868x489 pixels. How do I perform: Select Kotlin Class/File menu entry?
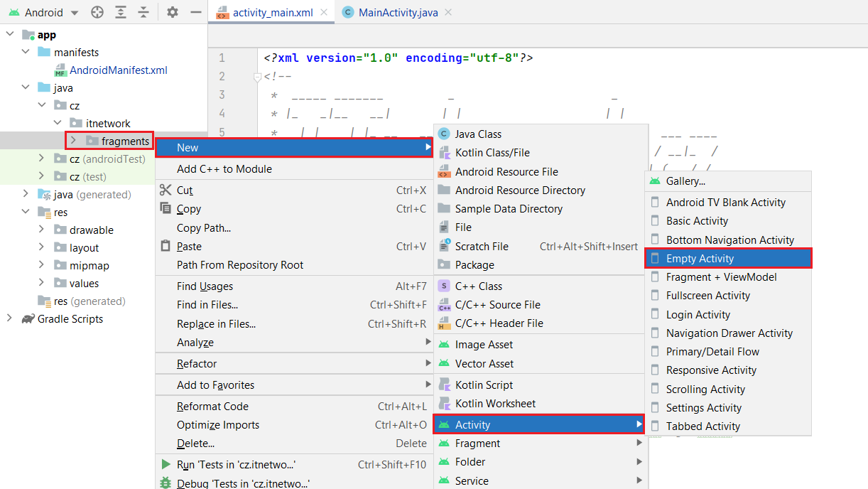pos(492,153)
